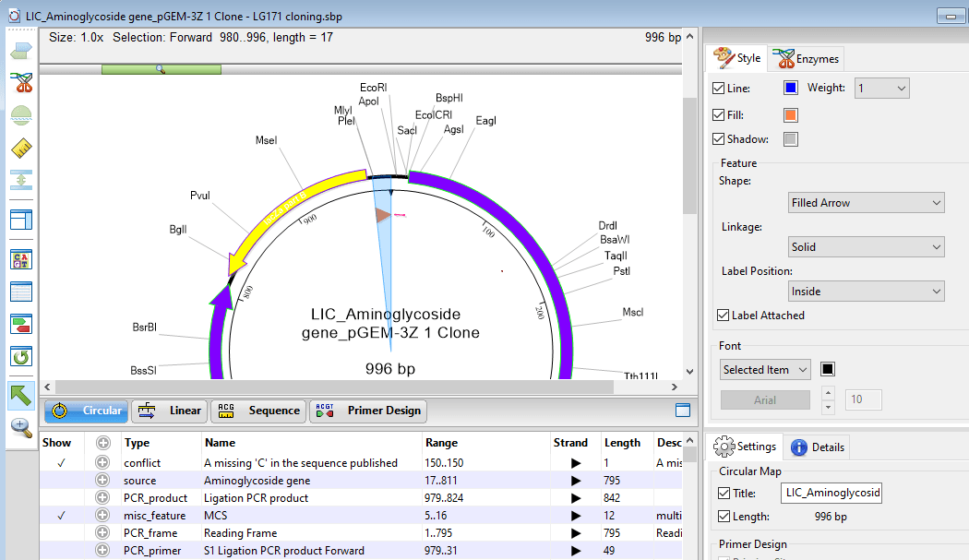Open the blue Line color swatch

point(790,88)
